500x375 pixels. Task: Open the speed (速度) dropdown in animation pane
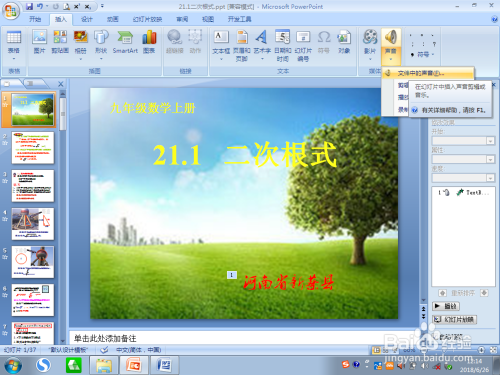click(x=490, y=178)
